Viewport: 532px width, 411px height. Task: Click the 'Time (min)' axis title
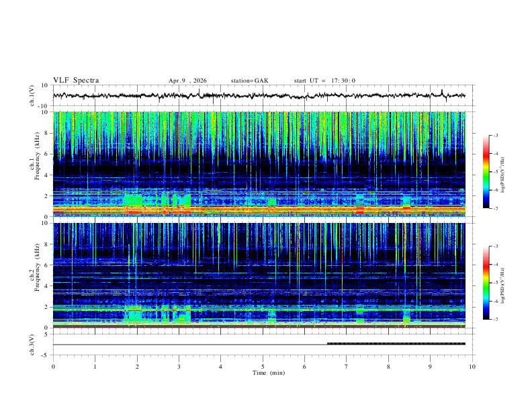click(x=269, y=373)
